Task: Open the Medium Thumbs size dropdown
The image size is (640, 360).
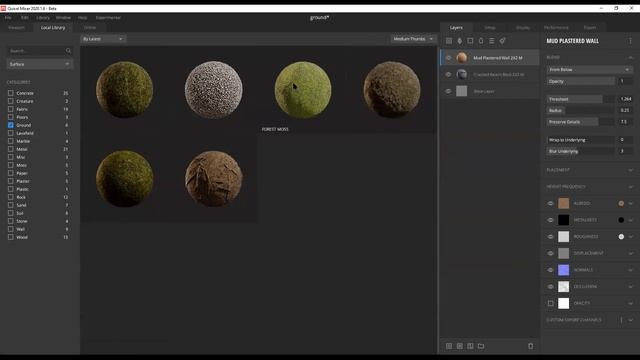Action: coord(413,39)
